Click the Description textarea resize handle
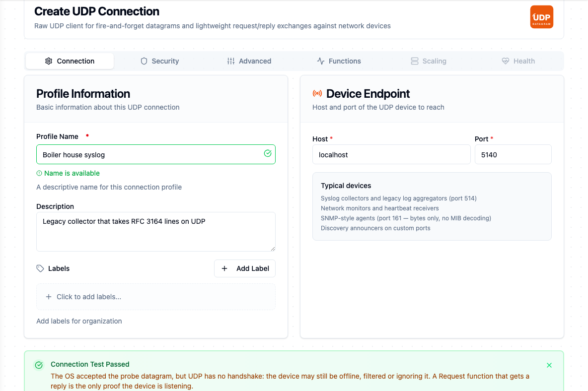This screenshot has height=391, width=588. coord(273,248)
